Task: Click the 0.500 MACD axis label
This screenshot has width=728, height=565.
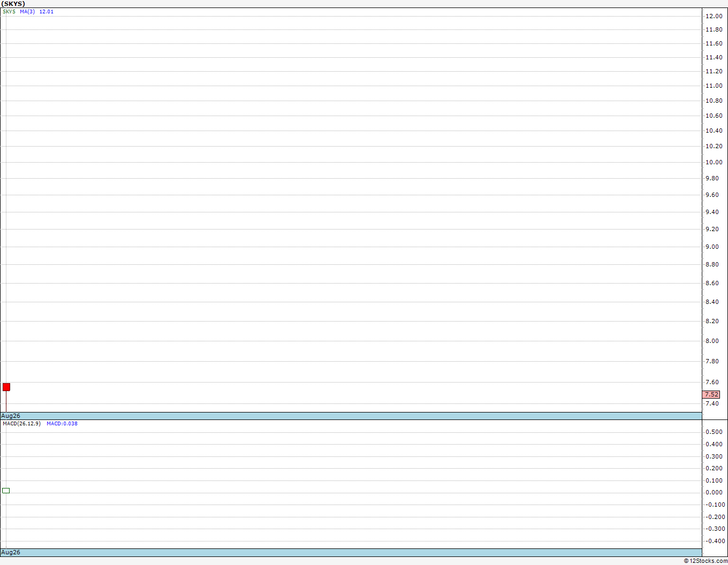Action: [714, 432]
